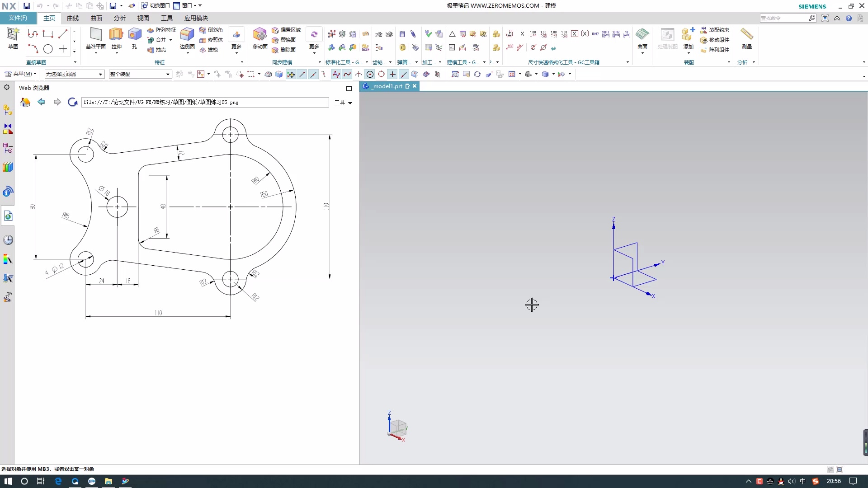Screen dimensions: 868x488
Task: Select the circle sketch tool
Action: pyautogui.click(x=48, y=49)
